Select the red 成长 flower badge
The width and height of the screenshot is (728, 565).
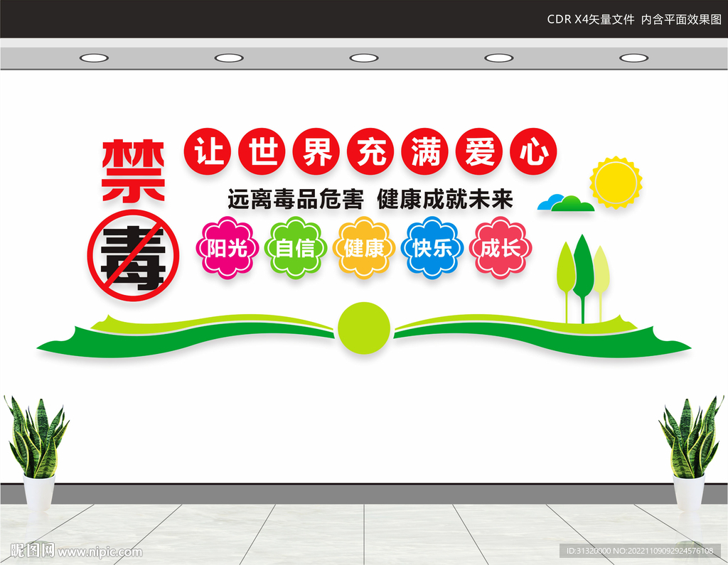pos(500,247)
